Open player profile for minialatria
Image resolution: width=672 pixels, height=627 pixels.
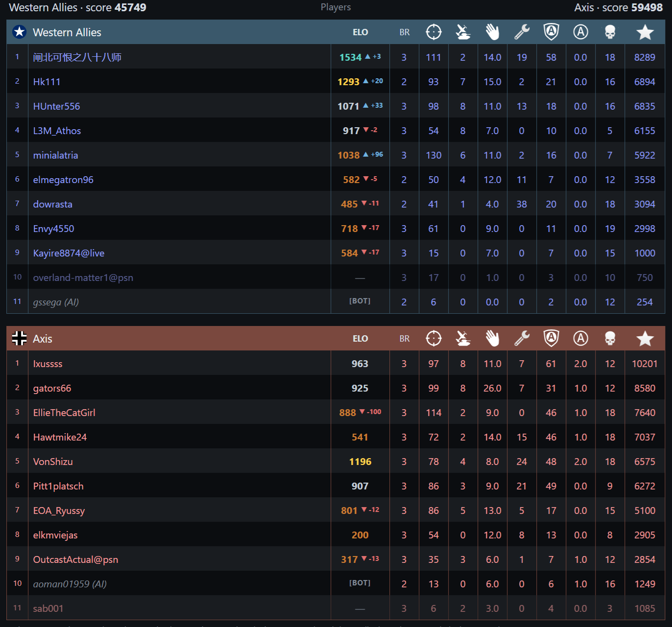(x=55, y=155)
